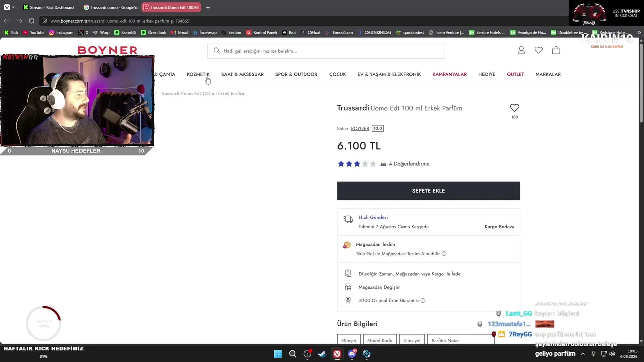The height and width of the screenshot is (362, 644).
Task: Select the Menşei product info tab
Action: (x=349, y=340)
